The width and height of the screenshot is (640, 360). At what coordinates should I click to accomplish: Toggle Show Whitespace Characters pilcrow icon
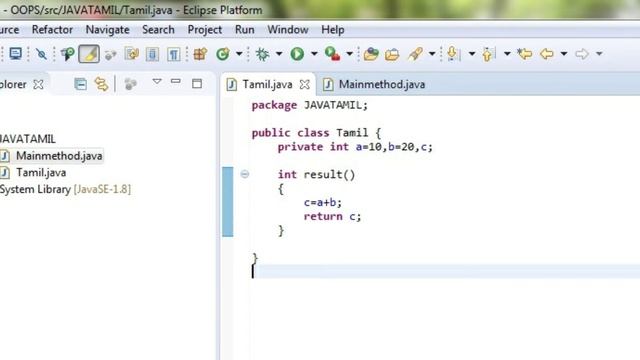pos(173,54)
